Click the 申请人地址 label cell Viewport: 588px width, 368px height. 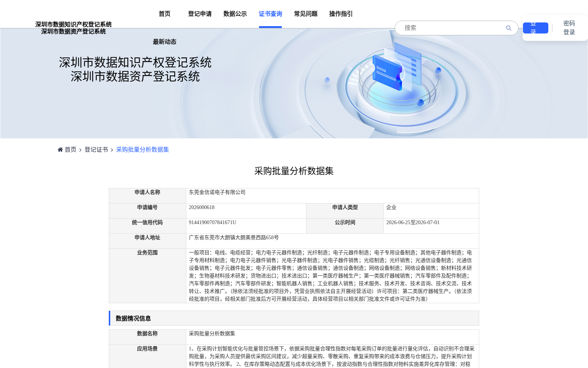coord(147,241)
